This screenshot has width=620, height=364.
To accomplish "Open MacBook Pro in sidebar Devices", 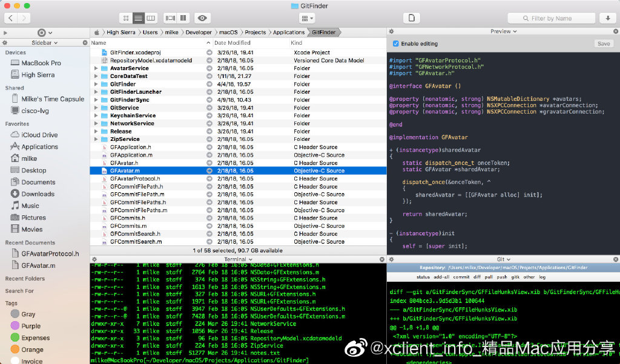I will click(41, 63).
